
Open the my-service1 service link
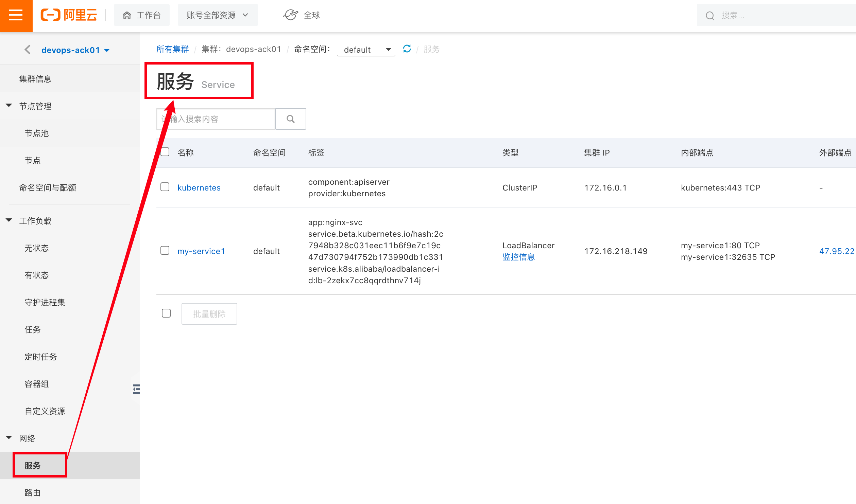point(201,251)
